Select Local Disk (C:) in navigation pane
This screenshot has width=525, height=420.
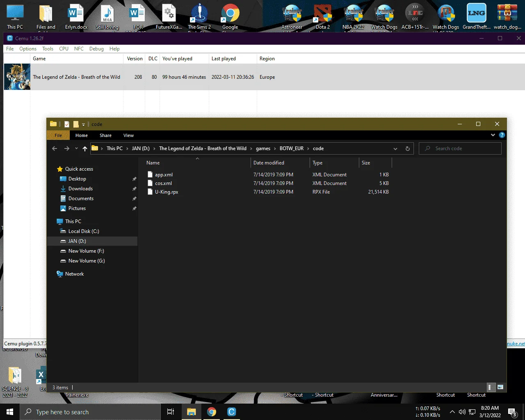pyautogui.click(x=84, y=231)
